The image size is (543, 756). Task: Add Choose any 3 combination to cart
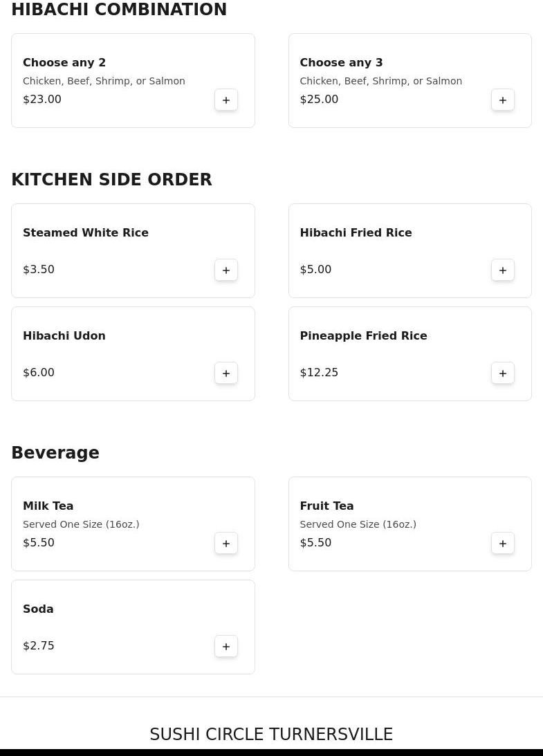point(503,100)
